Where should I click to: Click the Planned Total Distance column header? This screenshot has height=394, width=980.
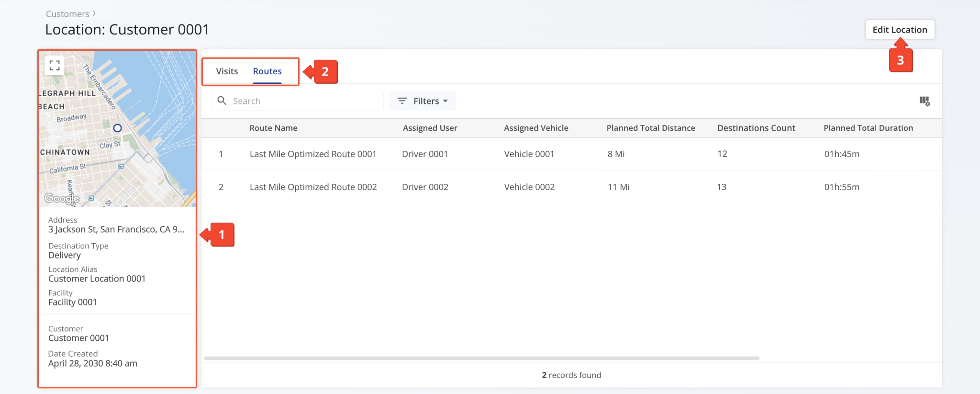point(650,128)
